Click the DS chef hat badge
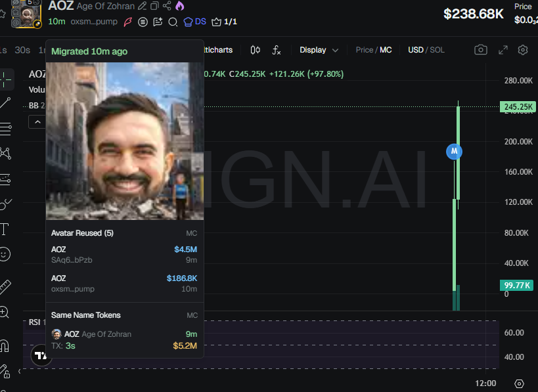This screenshot has height=392, width=538. (194, 22)
